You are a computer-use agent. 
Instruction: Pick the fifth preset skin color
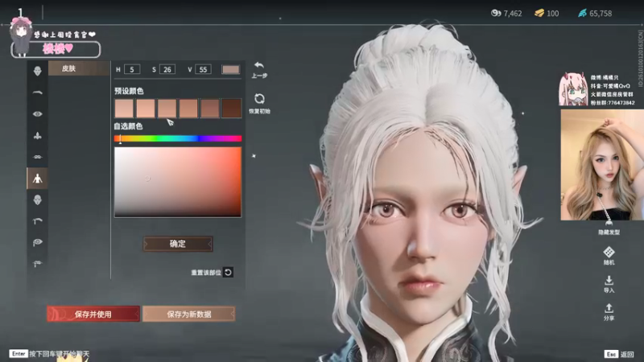coord(210,108)
